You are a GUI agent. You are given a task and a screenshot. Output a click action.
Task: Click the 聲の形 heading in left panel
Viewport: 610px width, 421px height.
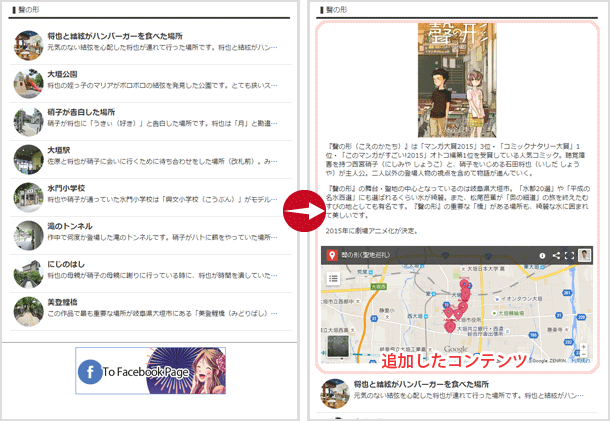(28, 9)
